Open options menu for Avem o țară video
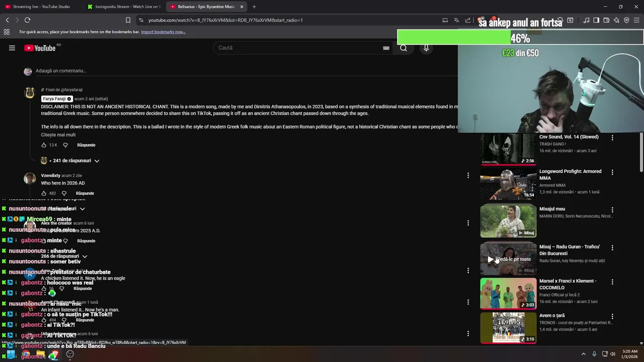644x362 pixels. point(612,316)
